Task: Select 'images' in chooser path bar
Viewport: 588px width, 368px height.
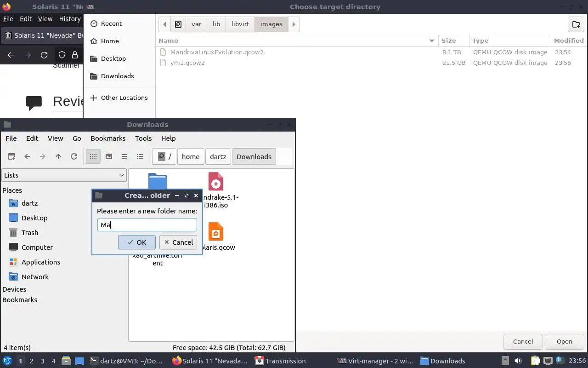Action: (x=271, y=24)
